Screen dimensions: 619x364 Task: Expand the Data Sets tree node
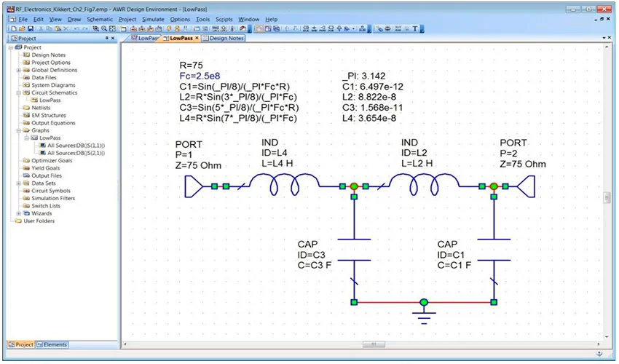19,183
